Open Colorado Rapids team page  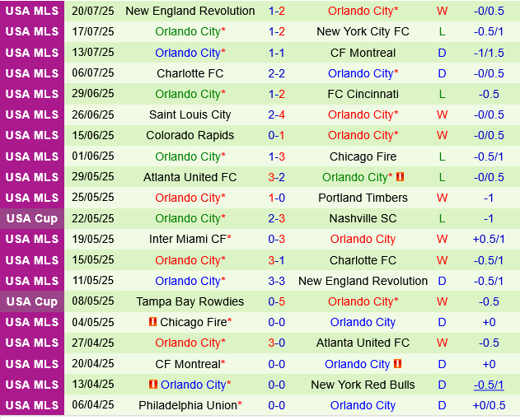click(x=190, y=135)
